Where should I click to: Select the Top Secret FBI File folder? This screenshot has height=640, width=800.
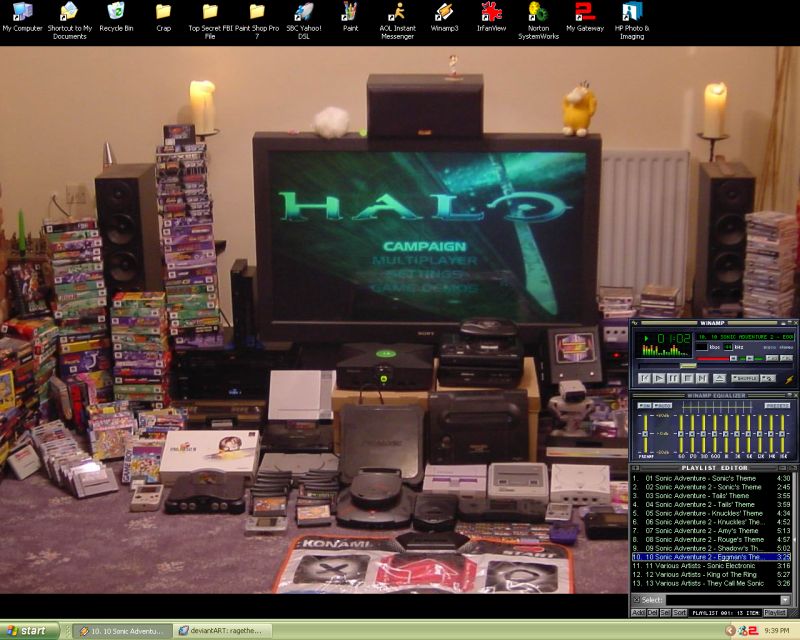tap(210, 21)
